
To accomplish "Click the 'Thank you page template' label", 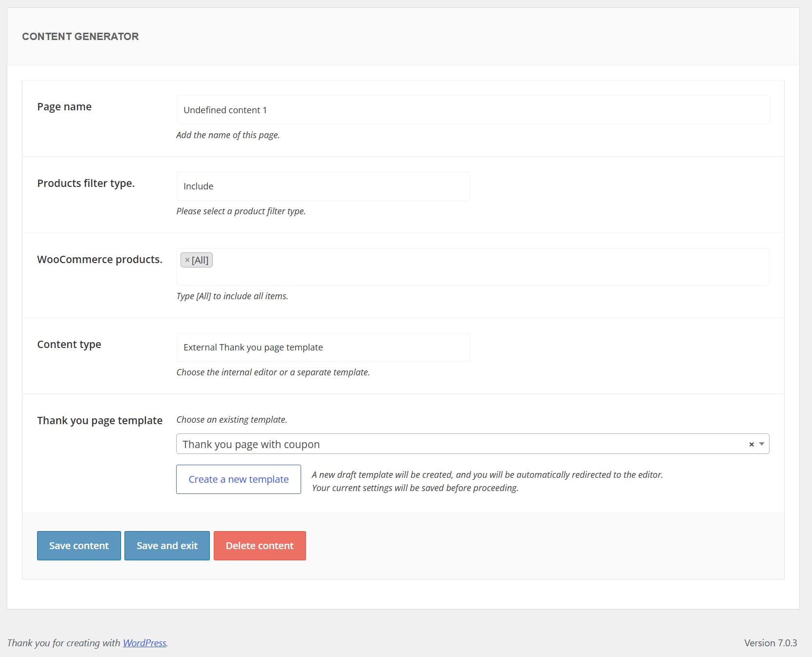I will coord(100,421).
